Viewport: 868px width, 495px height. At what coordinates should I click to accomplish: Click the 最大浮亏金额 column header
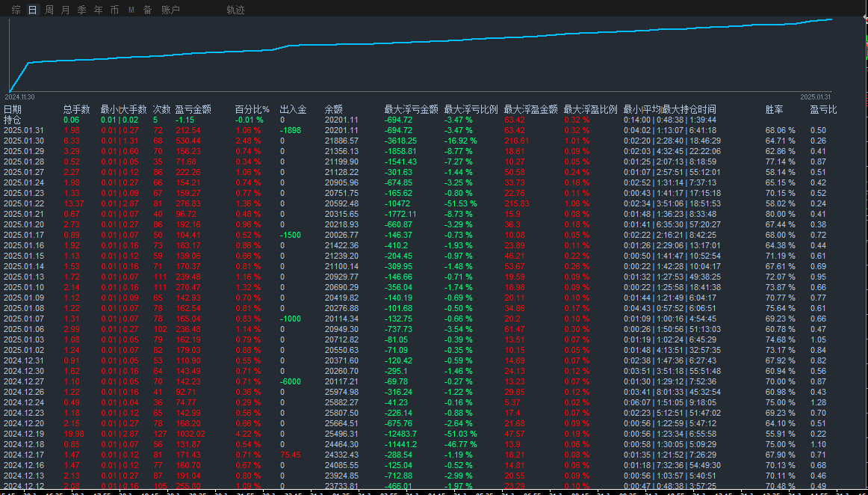point(412,109)
